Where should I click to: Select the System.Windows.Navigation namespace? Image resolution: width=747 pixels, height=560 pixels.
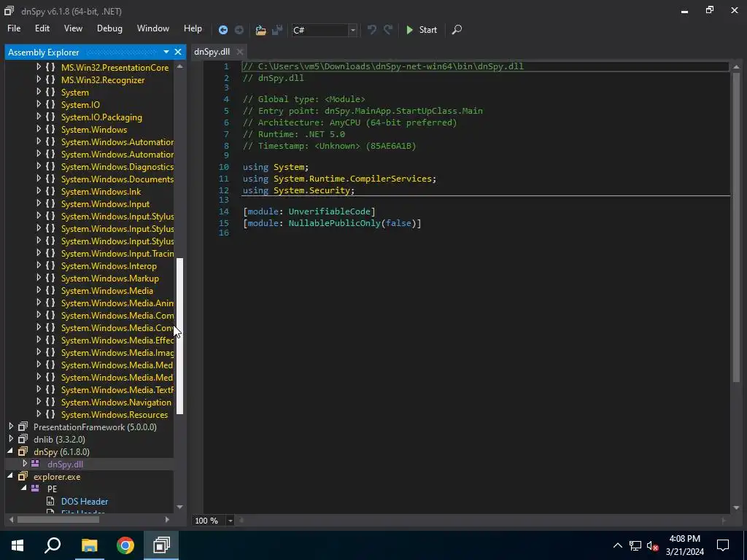tap(116, 402)
